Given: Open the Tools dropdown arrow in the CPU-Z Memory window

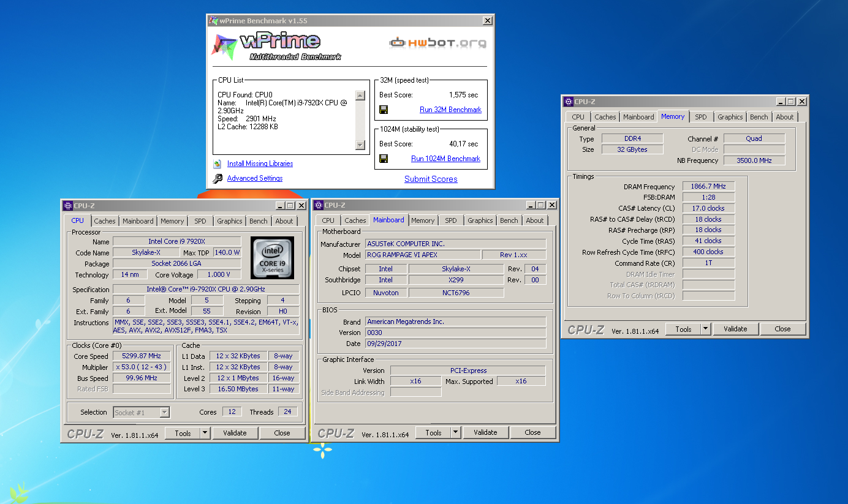Looking at the screenshot, I should 706,329.
